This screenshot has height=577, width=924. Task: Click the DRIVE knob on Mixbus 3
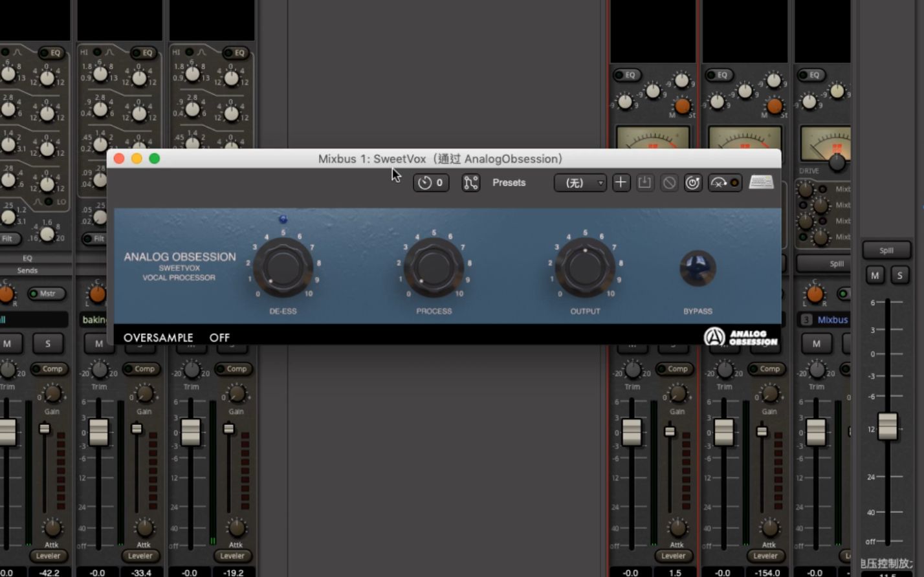837,162
